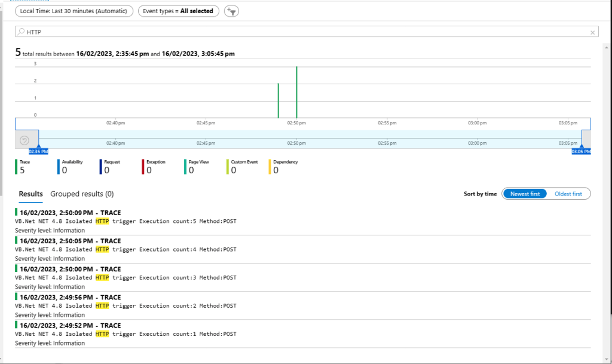This screenshot has width=612, height=364.
Task: Clear the HTTP search text with X
Action: click(x=592, y=32)
